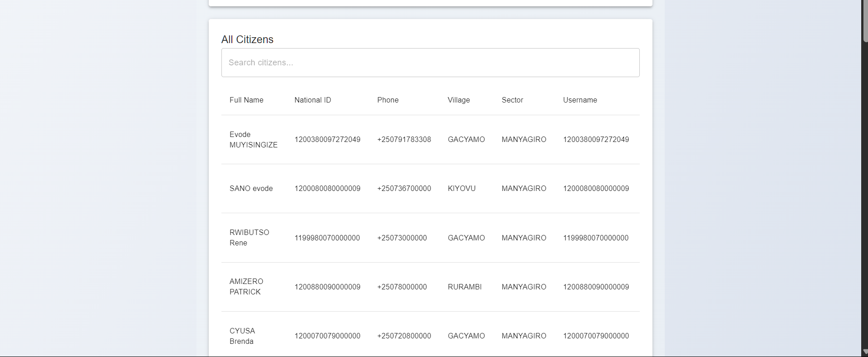Click phone number +250720800000
The image size is (868, 357).
click(404, 336)
